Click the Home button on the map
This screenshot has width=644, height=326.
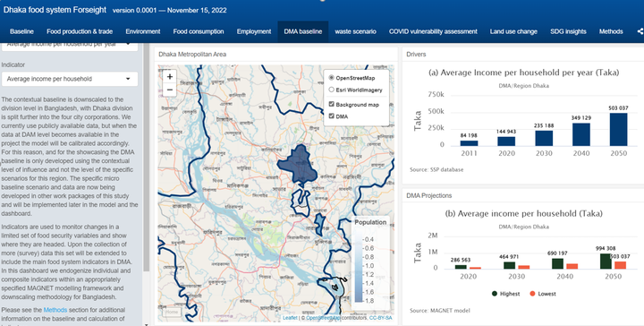[172, 312]
